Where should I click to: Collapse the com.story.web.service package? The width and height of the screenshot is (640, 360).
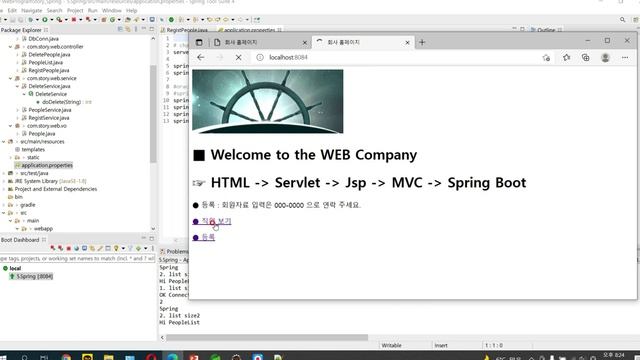coord(11,78)
